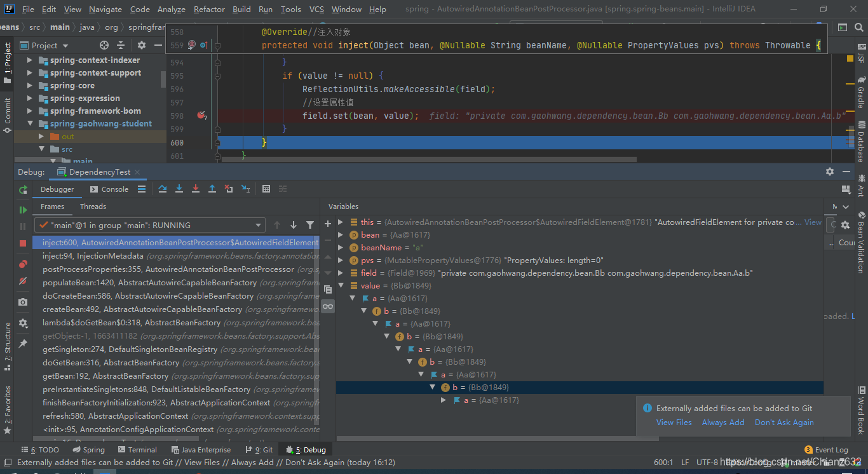This screenshot has width=868, height=474.
Task: Locate current file with Project crosshair icon
Action: [104, 45]
